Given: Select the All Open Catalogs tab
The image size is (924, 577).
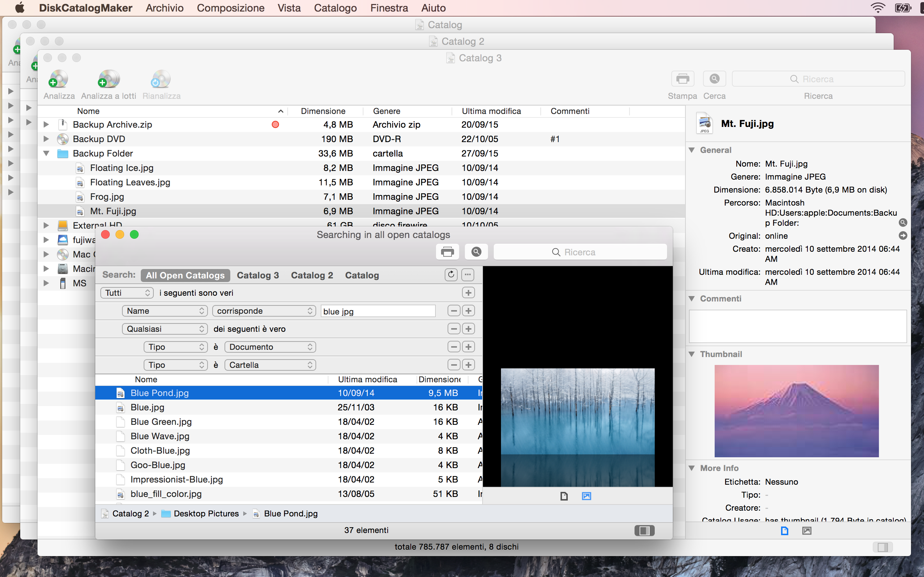Looking at the screenshot, I should point(184,274).
